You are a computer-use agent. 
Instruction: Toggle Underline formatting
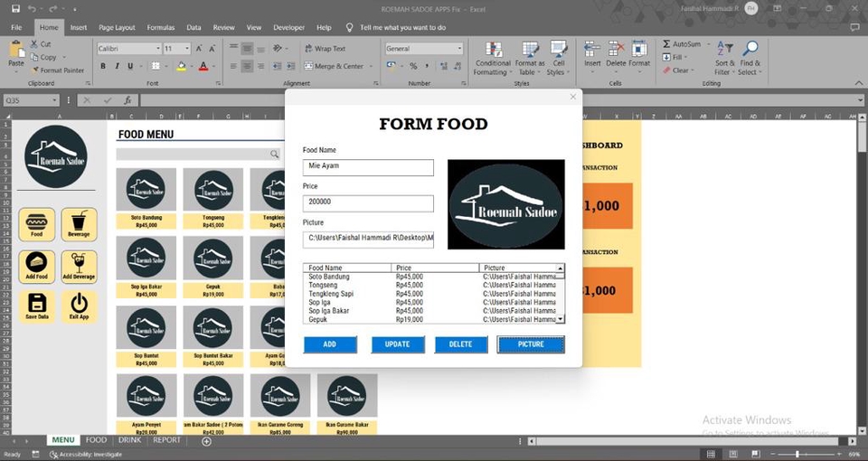pos(130,66)
